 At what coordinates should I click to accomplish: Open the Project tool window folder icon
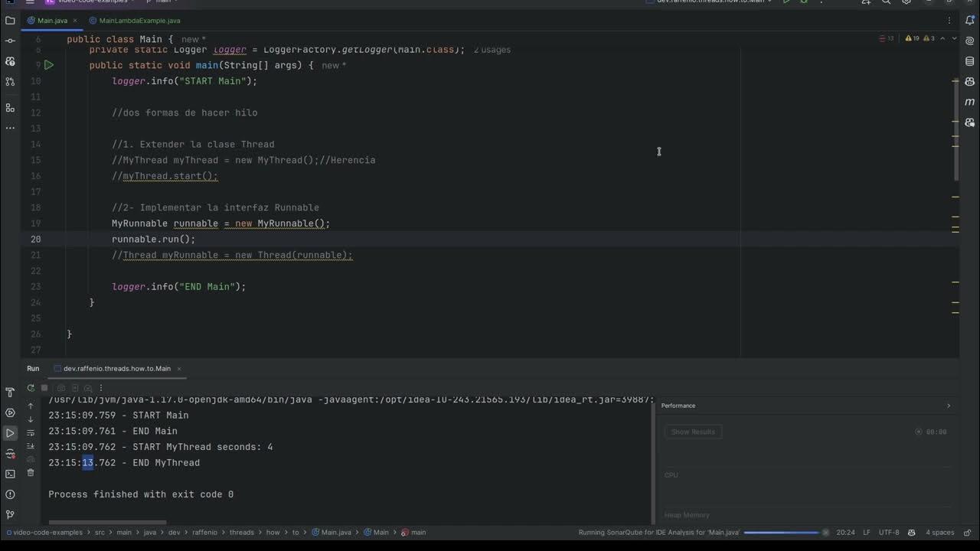[x=10, y=21]
